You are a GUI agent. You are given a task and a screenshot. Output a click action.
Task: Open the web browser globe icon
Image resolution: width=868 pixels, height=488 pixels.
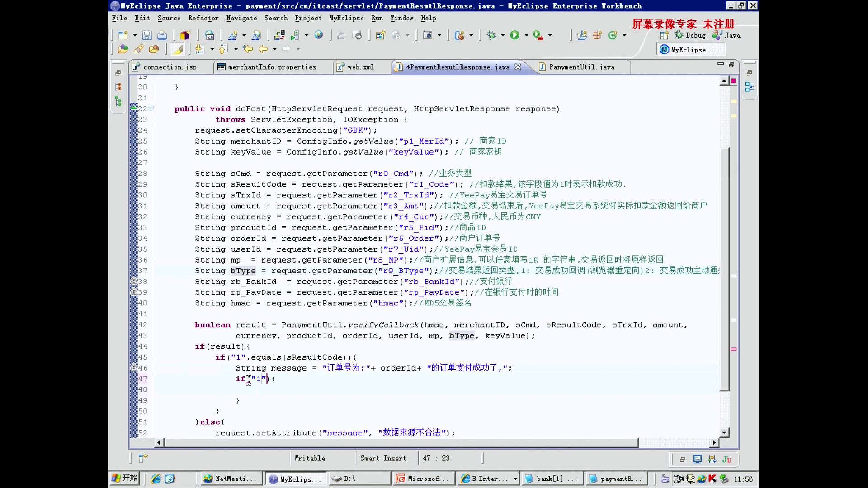[319, 35]
